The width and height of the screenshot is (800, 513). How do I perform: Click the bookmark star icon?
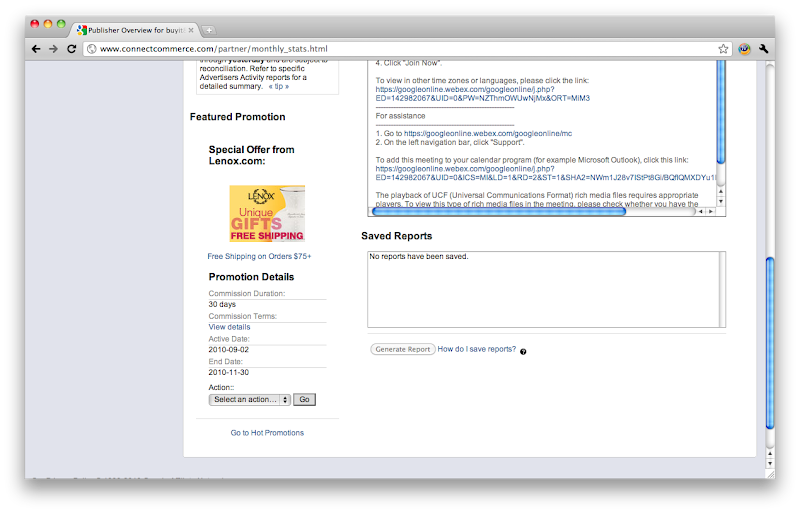723,49
